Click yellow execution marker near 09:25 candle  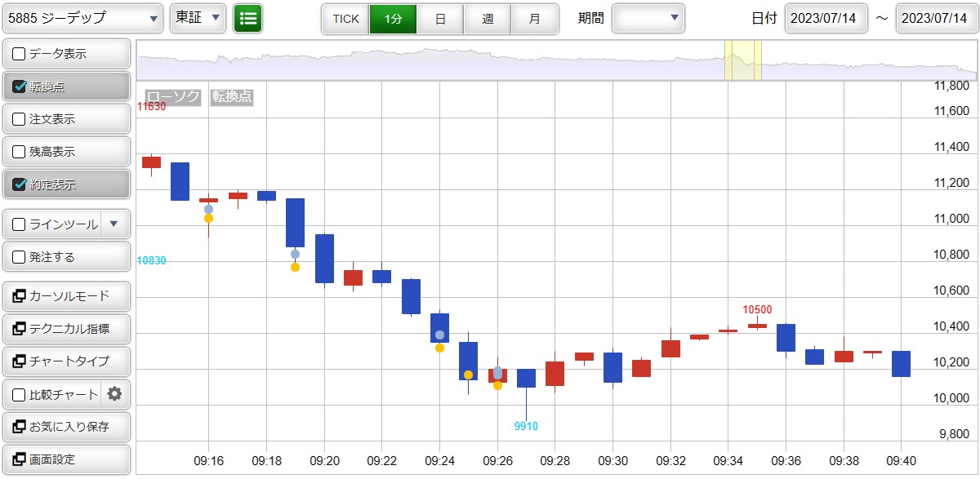click(x=468, y=375)
